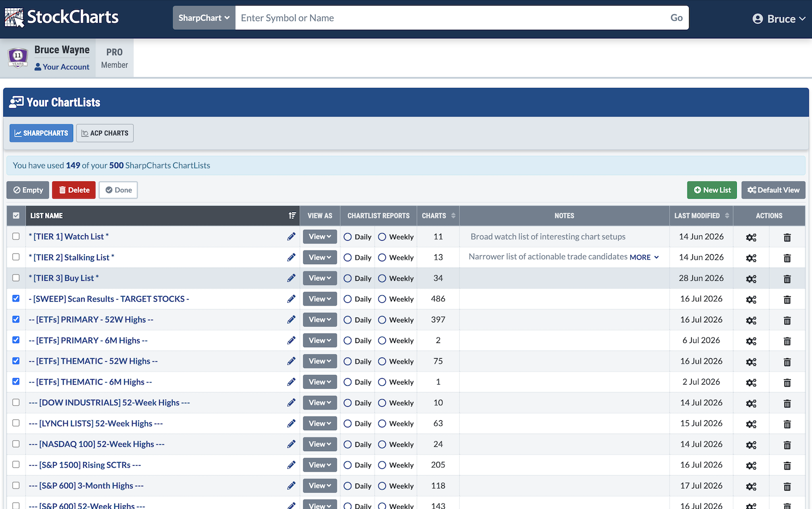
Task: Open settings gears for [TIER 1] Watch List
Action: click(x=751, y=237)
